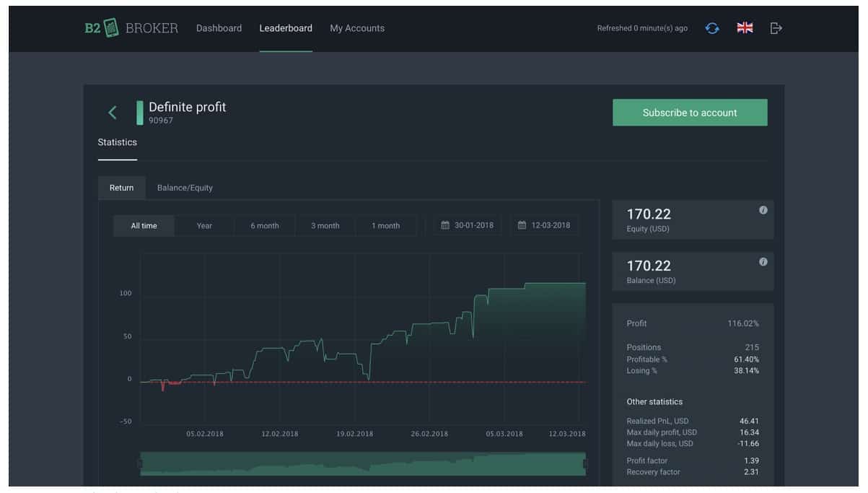Select the Return tab

pos(121,188)
